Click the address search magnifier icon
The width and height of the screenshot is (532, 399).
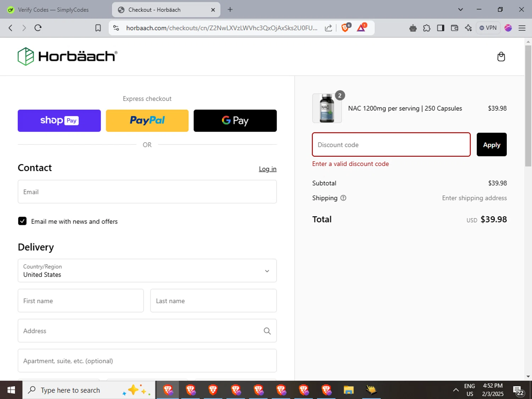coord(267,331)
